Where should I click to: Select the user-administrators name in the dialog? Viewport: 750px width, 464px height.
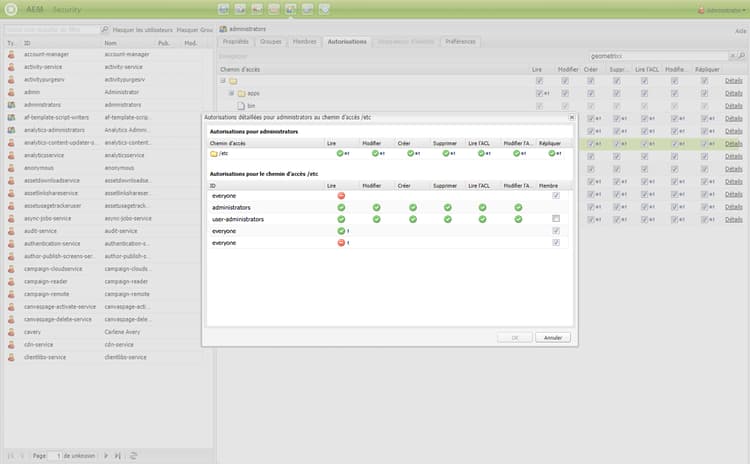click(x=238, y=219)
